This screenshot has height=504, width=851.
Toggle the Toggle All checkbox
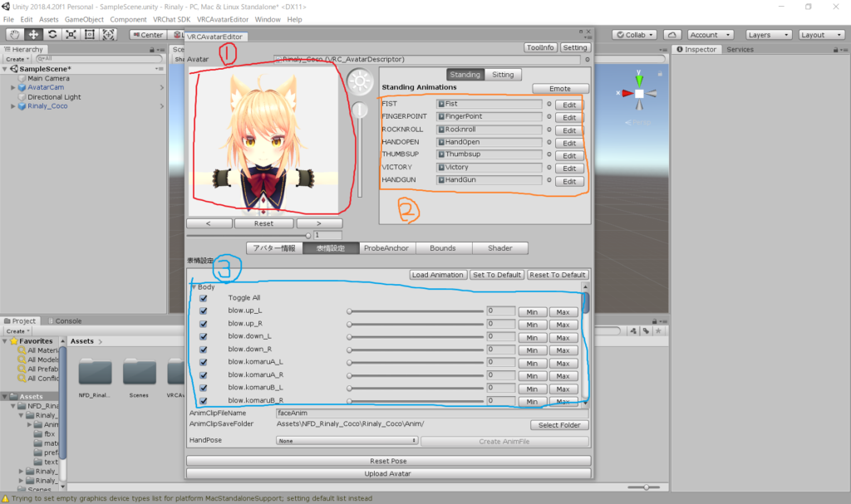[204, 298]
